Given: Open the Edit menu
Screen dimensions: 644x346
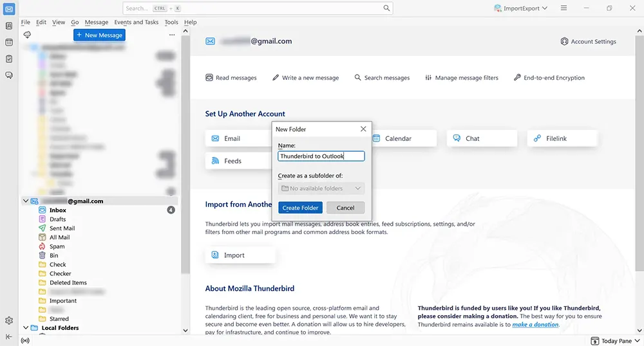Looking at the screenshot, I should (41, 22).
